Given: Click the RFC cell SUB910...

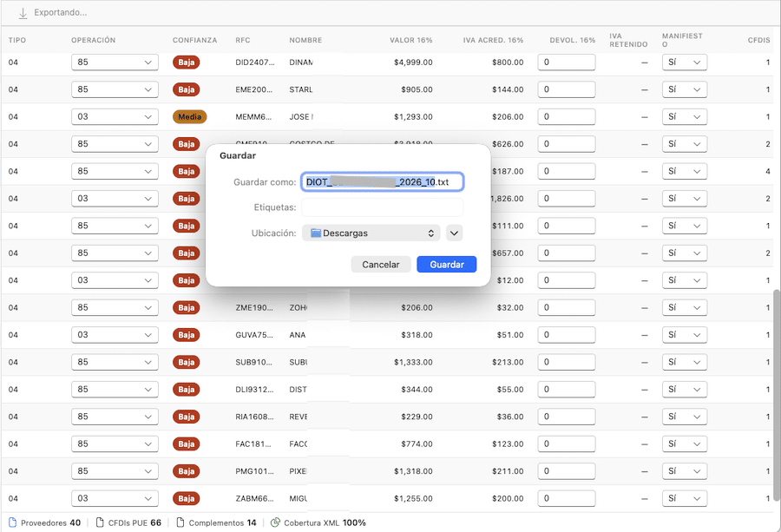Looking at the screenshot, I should tap(254, 362).
